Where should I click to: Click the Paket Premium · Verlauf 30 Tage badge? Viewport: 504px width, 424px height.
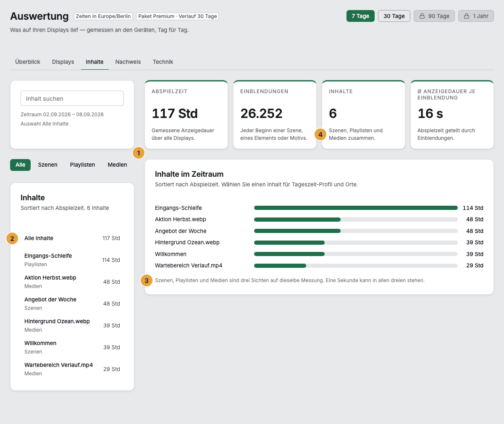coord(178,16)
